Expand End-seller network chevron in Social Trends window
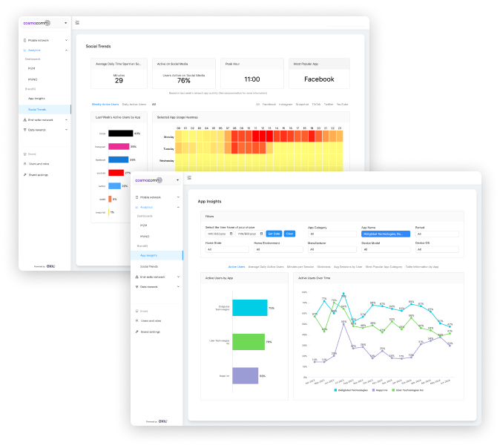This screenshot has height=448, width=500. [66, 120]
